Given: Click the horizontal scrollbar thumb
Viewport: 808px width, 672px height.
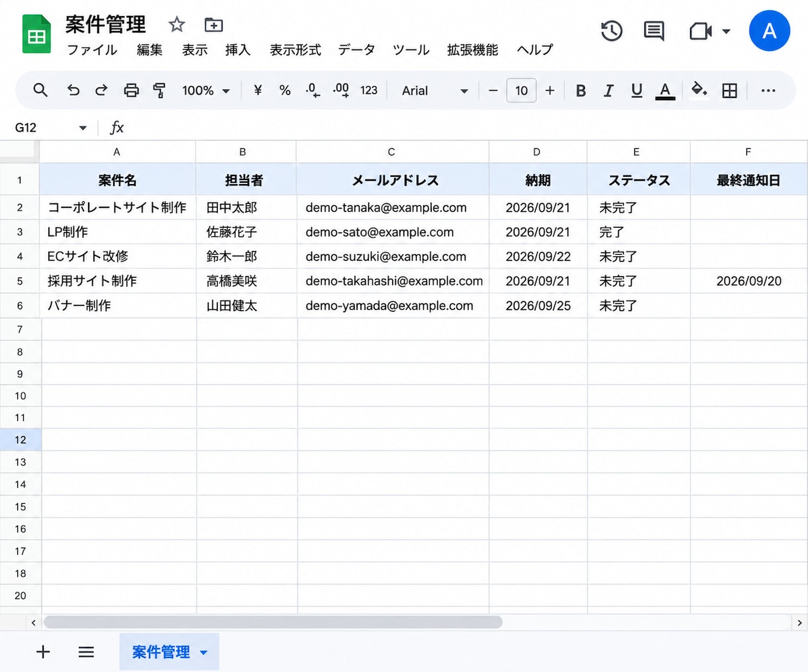Looking at the screenshot, I should [273, 622].
